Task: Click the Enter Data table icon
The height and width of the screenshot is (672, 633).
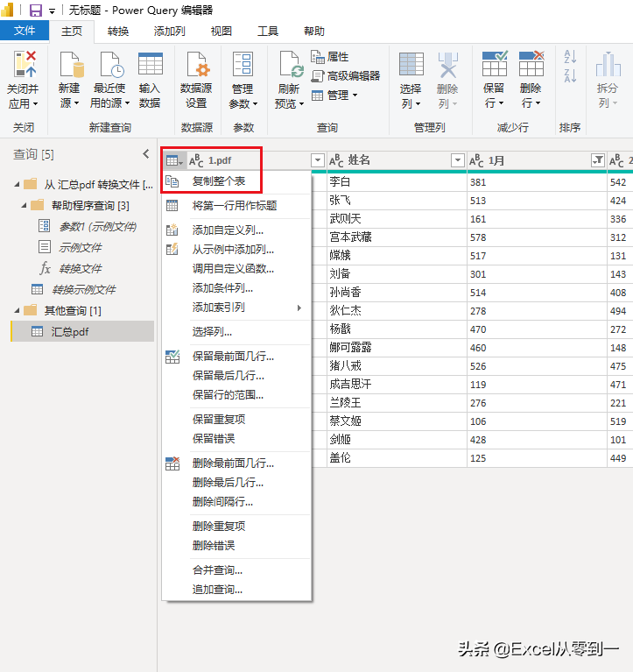Action: coord(151,64)
